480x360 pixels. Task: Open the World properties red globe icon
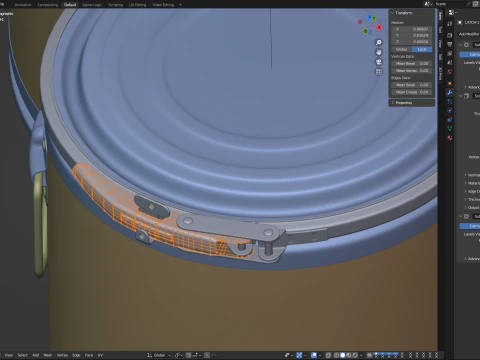click(x=450, y=71)
